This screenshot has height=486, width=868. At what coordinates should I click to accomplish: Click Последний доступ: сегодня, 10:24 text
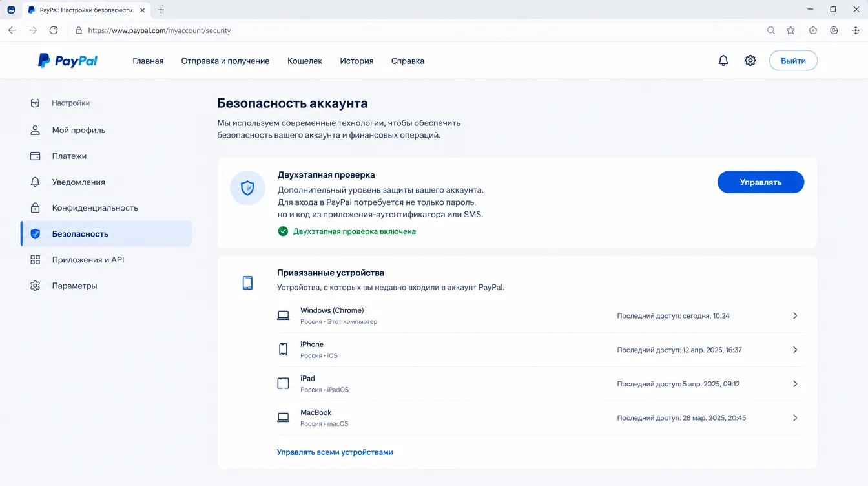pos(673,316)
